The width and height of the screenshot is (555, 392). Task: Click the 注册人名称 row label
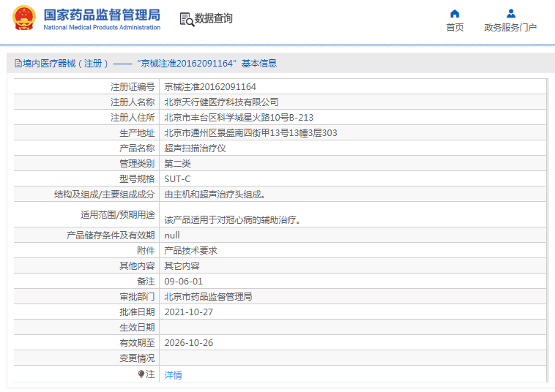133,102
